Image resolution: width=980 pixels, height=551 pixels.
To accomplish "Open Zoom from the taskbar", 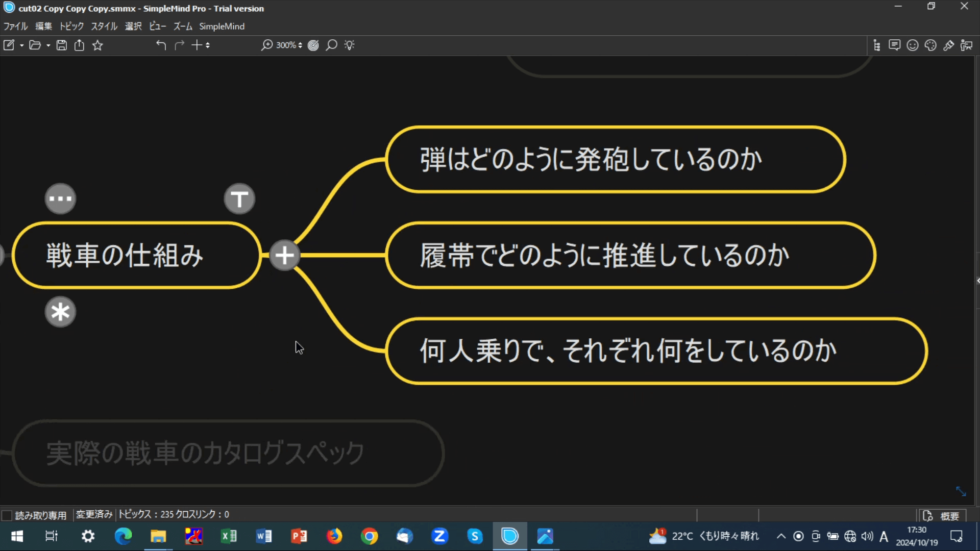I will (439, 536).
